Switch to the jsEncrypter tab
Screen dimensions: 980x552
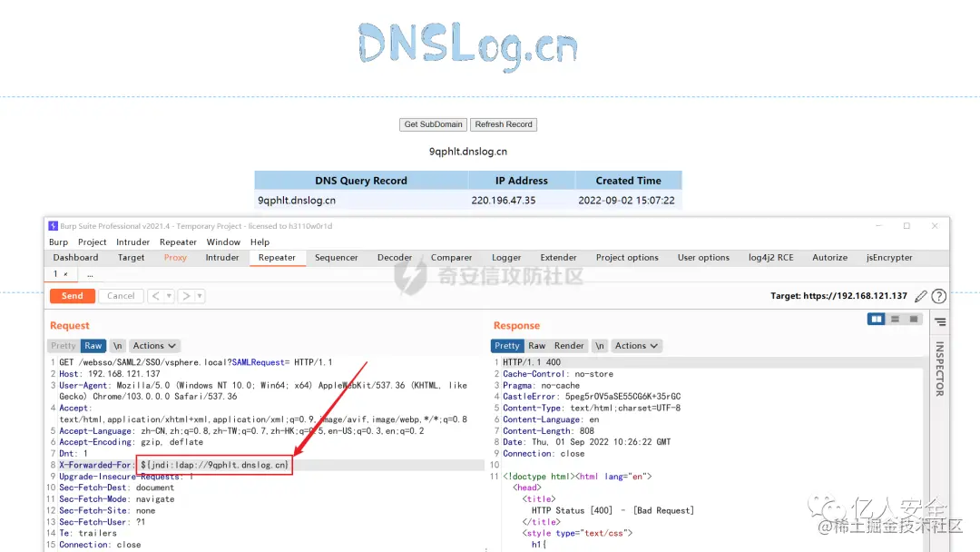pos(888,258)
